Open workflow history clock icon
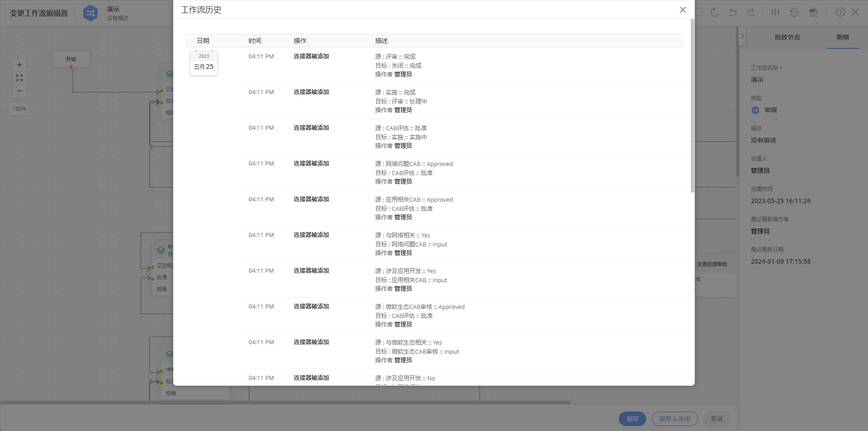Screen dimensions: 868x431 pyautogui.click(x=794, y=13)
